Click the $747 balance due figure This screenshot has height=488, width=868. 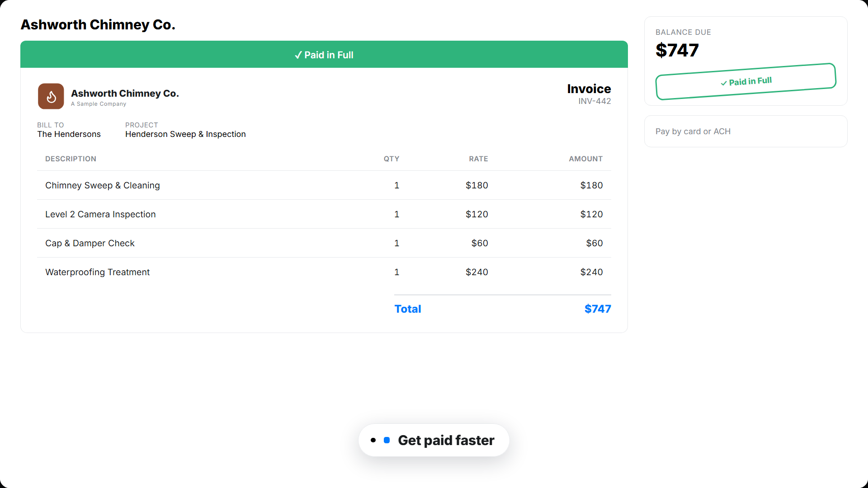coord(677,50)
